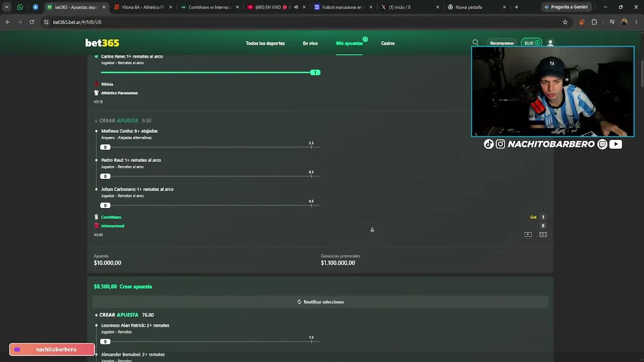Image resolution: width=644 pixels, height=362 pixels.
Task: Open Mis apuestas section
Action: point(349,43)
